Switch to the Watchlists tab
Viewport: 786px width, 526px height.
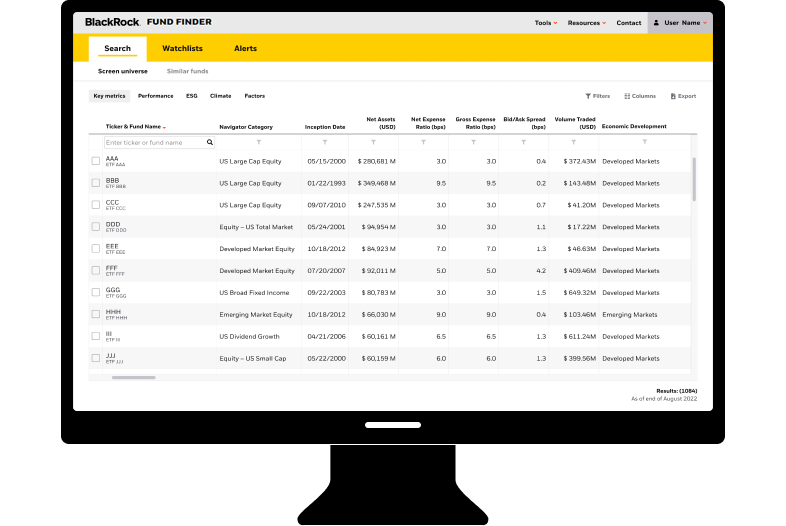coord(182,48)
